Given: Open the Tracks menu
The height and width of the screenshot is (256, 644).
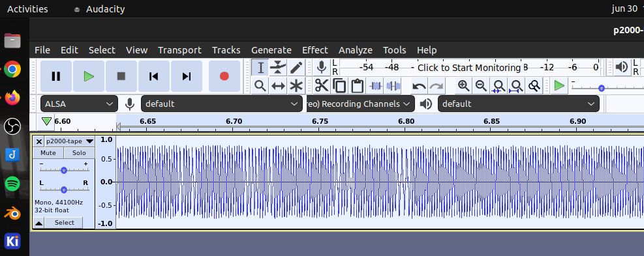Looking at the screenshot, I should pyautogui.click(x=226, y=50).
